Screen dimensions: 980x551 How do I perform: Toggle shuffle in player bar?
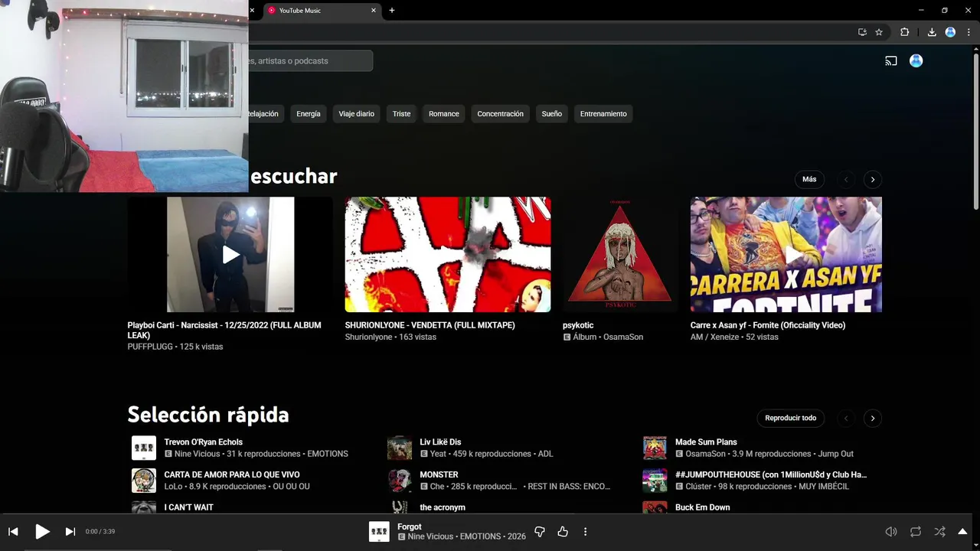point(939,532)
